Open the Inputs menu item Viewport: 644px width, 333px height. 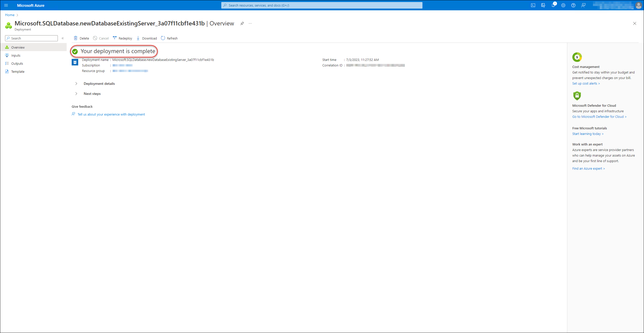tap(33, 55)
